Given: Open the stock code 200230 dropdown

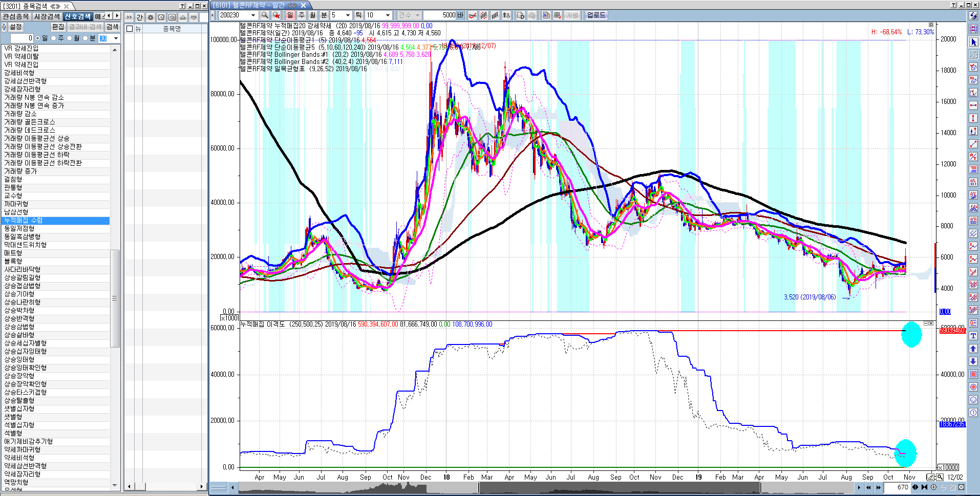Looking at the screenshot, I should (x=253, y=15).
